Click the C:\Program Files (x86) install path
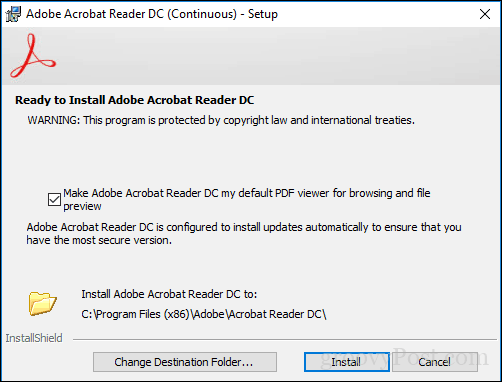Image resolution: width=502 pixels, height=382 pixels. (204, 314)
